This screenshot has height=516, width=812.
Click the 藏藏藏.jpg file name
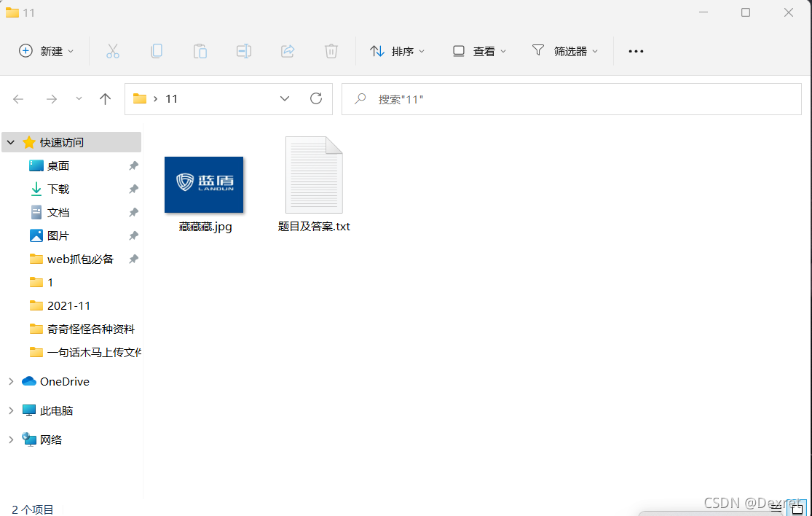coord(205,227)
